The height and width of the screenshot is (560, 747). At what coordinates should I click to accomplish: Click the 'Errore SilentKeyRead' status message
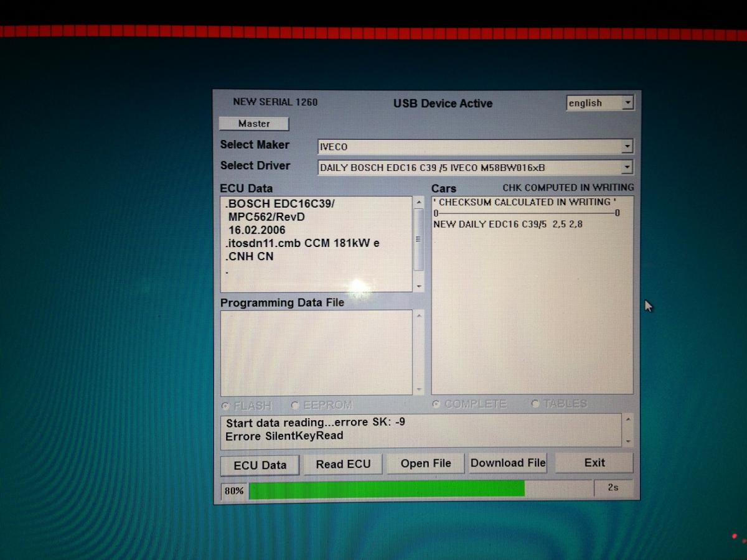pyautogui.click(x=284, y=436)
